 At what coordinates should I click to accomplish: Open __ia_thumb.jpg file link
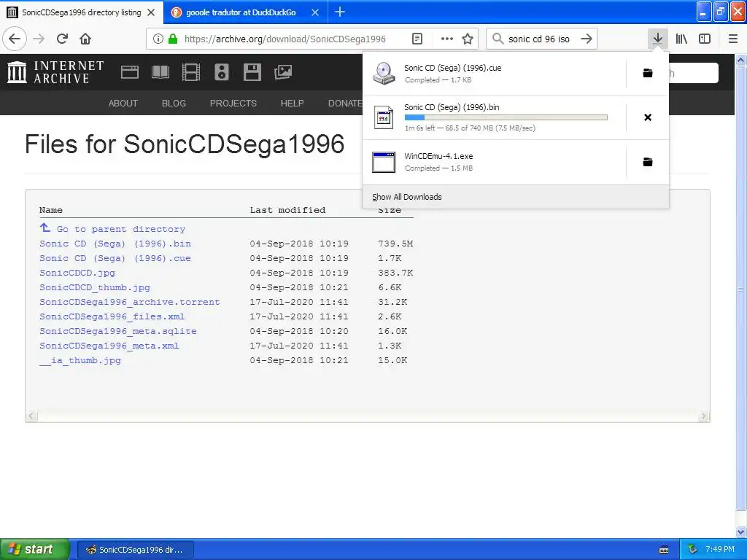[80, 360]
